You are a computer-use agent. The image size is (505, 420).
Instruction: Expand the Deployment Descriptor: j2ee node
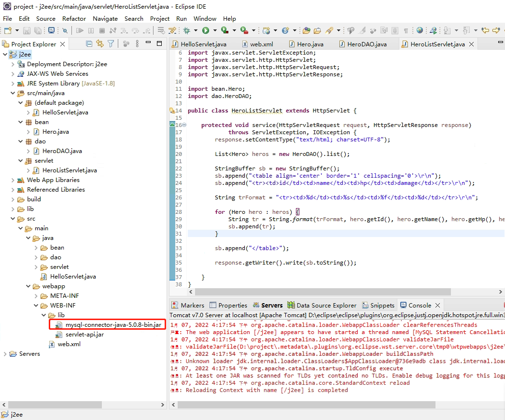(13, 64)
